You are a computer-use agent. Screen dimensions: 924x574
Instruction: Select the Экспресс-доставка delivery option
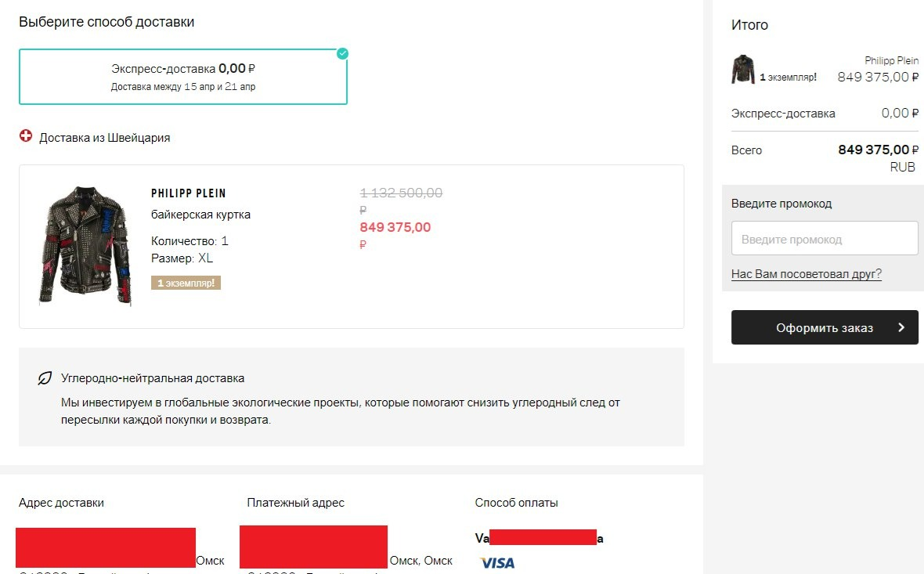click(183, 77)
